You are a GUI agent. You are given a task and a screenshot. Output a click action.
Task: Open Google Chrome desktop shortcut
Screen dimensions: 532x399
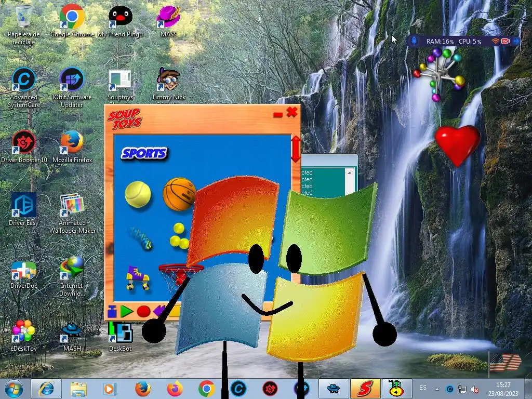(x=72, y=21)
